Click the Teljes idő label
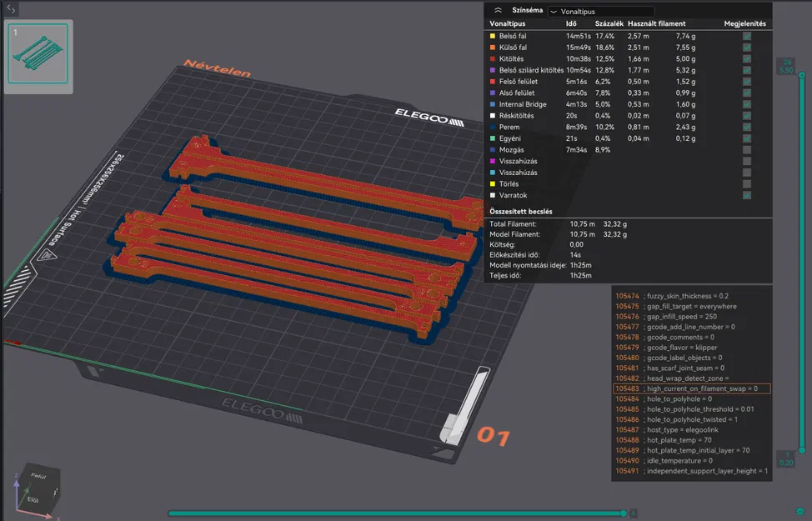Image resolution: width=812 pixels, height=521 pixels. click(505, 276)
